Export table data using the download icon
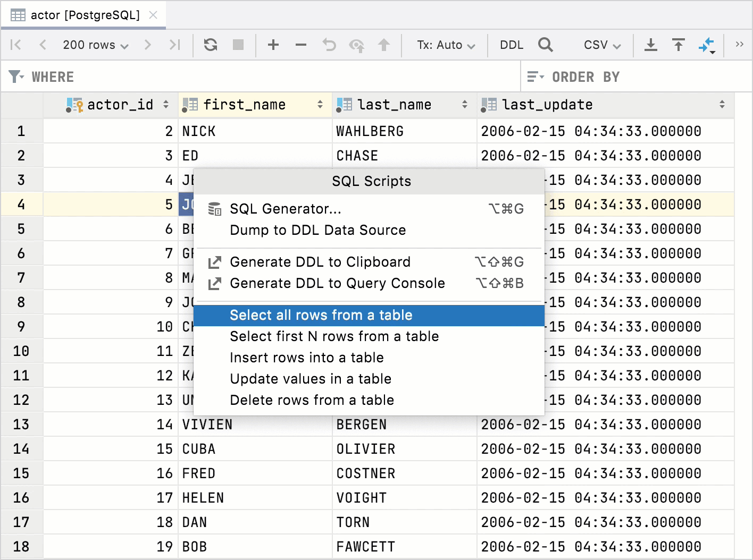This screenshot has height=560, width=753. 651,45
